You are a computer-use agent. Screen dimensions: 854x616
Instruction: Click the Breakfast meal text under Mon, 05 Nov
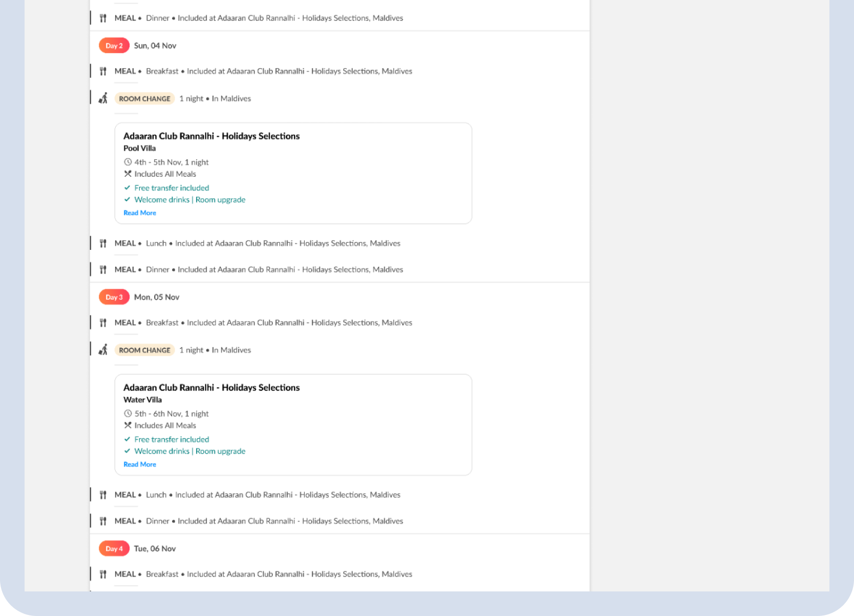coord(279,323)
